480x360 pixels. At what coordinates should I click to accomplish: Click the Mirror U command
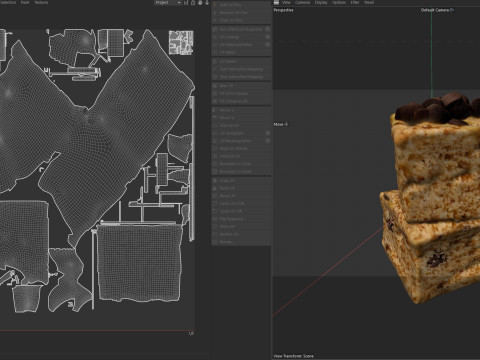tap(241, 110)
